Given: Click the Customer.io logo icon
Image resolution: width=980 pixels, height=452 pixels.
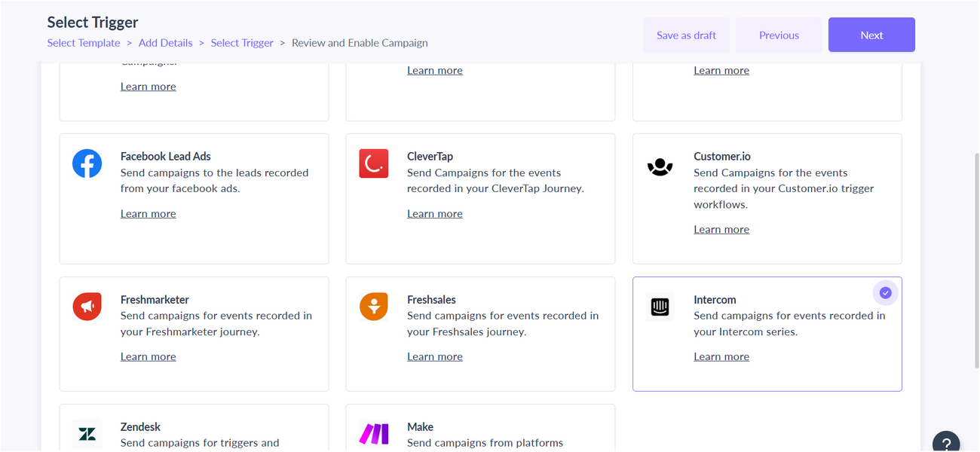Looking at the screenshot, I should pyautogui.click(x=660, y=166).
